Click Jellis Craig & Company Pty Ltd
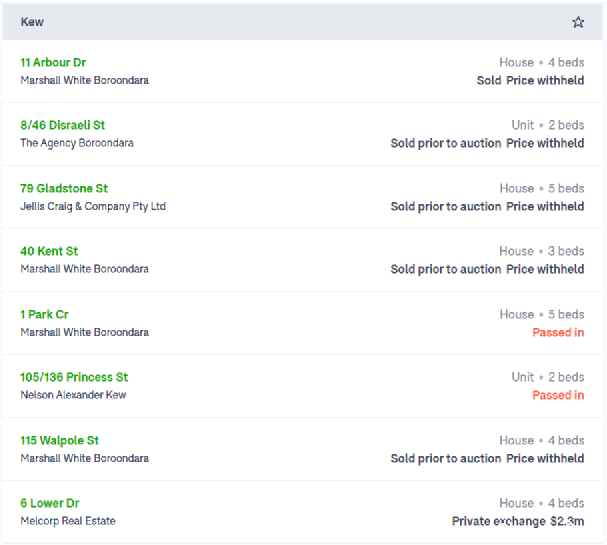This screenshot has width=607, height=545. point(93,206)
